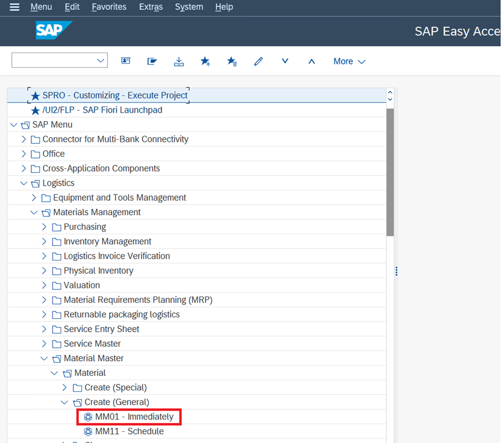Click the star icon beside /UI2/FLP favorite
The image size is (504, 443).
35,111
